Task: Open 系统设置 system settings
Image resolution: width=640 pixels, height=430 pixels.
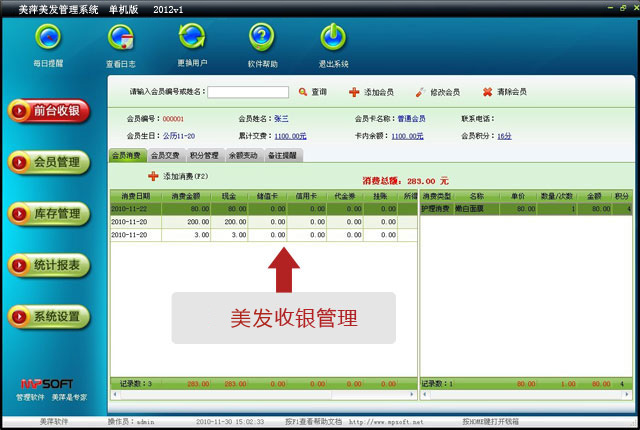Action: [x=49, y=317]
